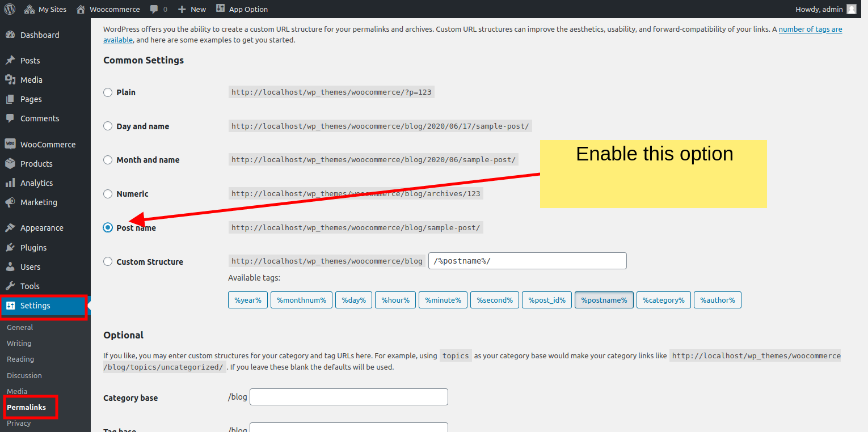Click the Numeric example URL archives/123
The image size is (868, 432).
(356, 193)
